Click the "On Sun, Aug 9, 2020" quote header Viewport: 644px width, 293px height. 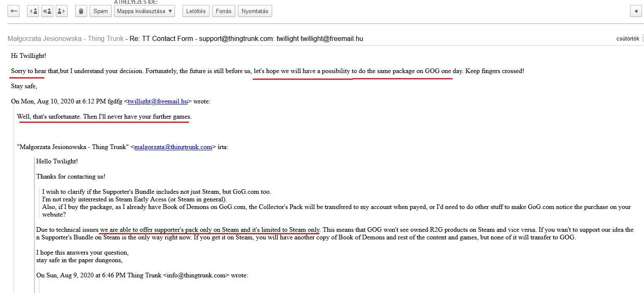(142, 275)
